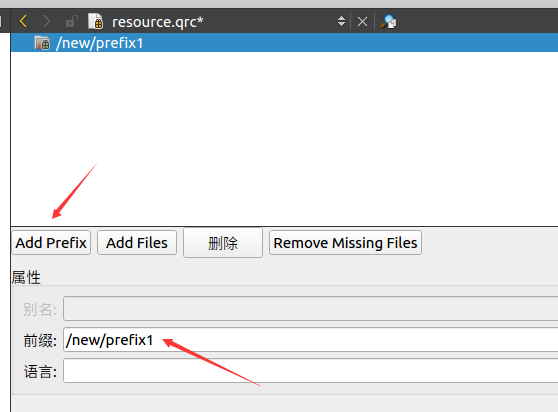Select the /new/prefix1 tree entry
The width and height of the screenshot is (558, 412).
coord(284,43)
